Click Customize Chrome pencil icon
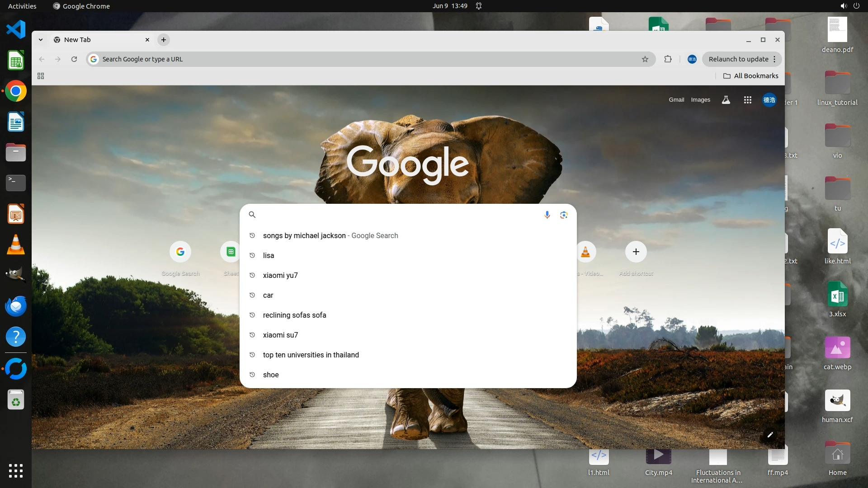868x488 pixels. tap(770, 435)
